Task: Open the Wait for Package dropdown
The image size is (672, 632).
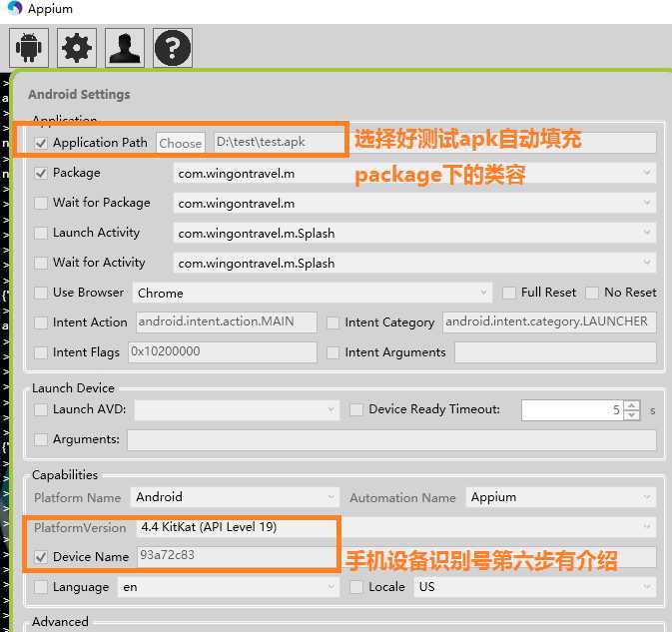Action: point(414,203)
